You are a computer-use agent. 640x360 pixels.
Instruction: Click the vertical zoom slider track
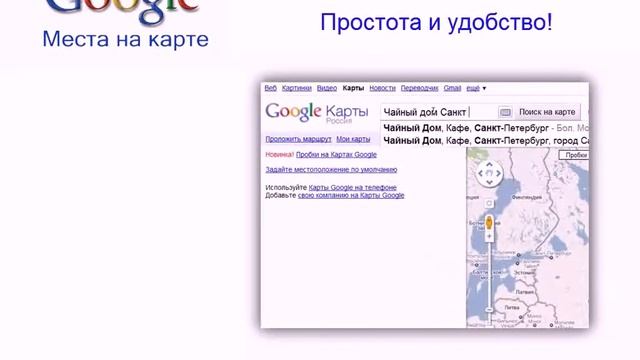(489, 274)
